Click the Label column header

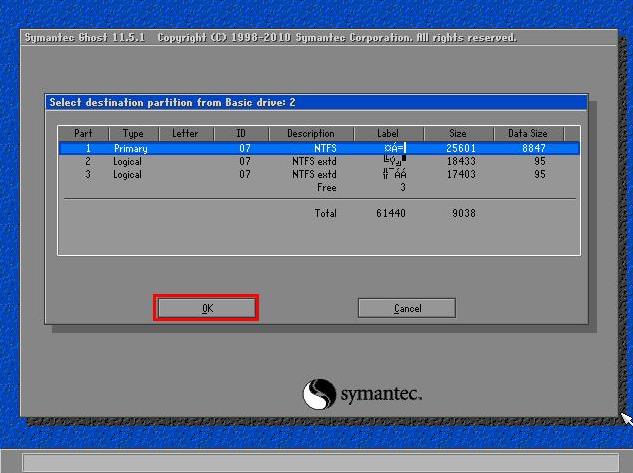388,133
